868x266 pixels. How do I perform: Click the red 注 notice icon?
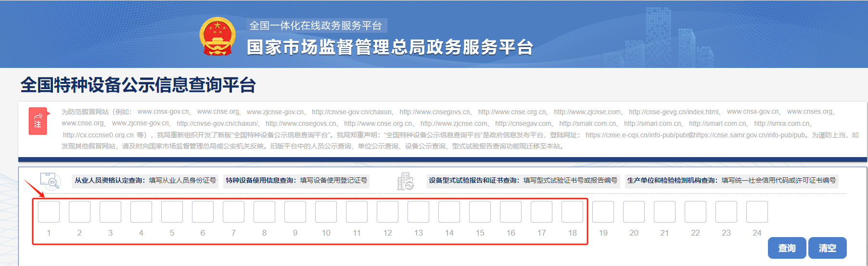pos(38,121)
